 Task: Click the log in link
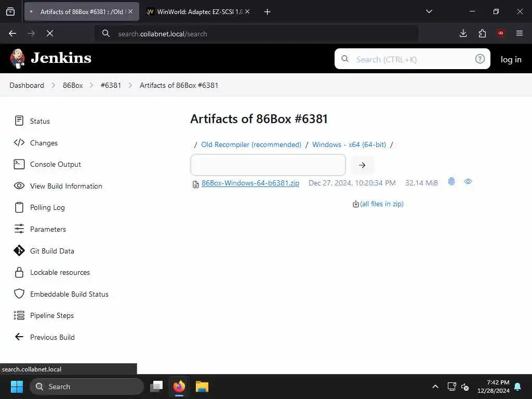coord(511,59)
